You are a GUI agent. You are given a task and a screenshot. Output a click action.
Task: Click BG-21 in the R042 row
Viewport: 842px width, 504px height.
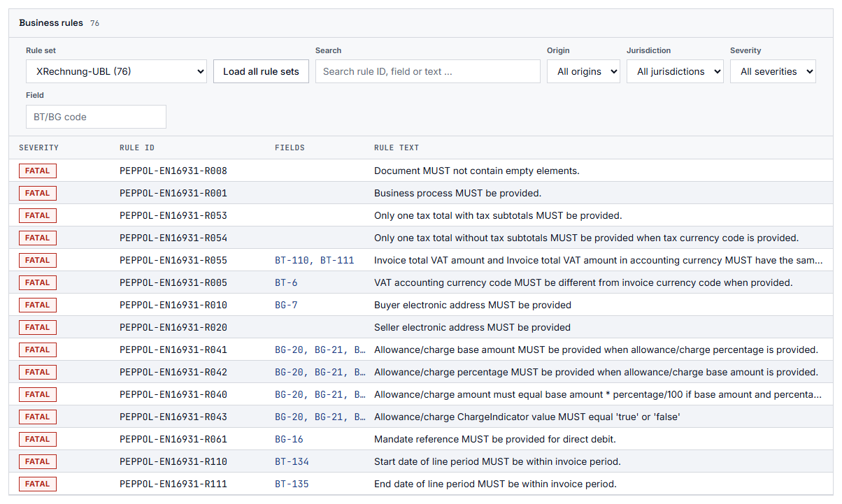329,372
